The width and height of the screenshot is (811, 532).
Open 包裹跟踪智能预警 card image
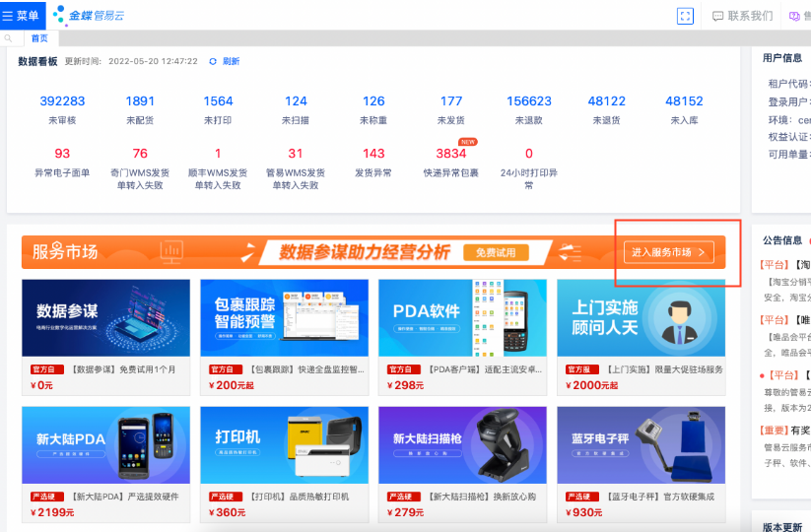285,317
